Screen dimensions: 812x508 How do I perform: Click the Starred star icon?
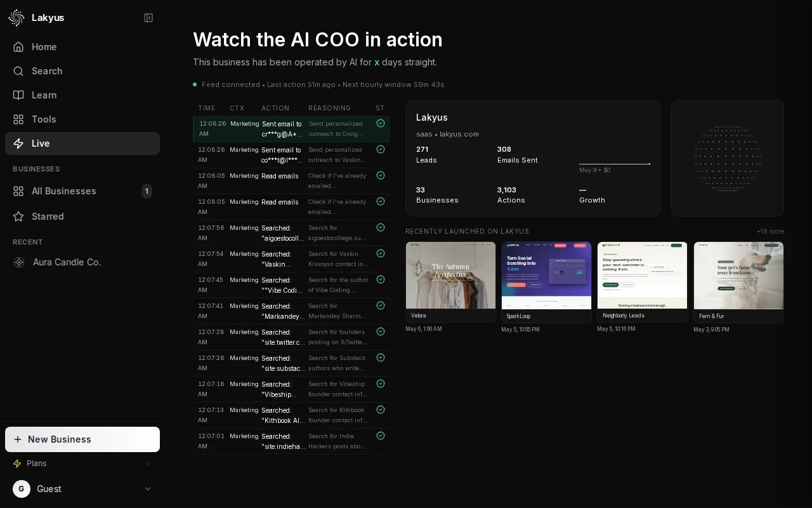coord(18,217)
